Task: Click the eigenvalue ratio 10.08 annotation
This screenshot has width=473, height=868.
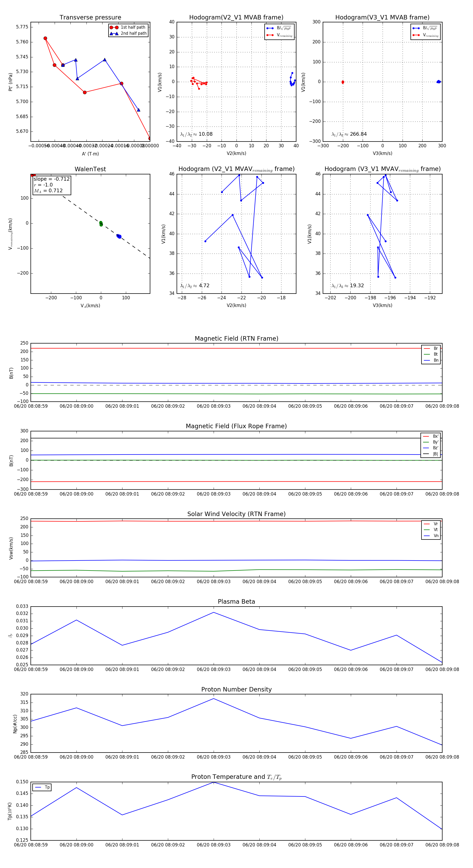Action: (x=196, y=134)
